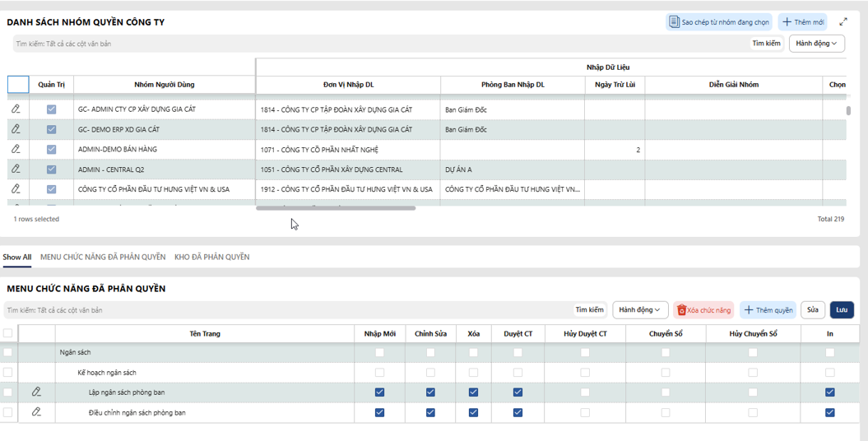Sort by Đơn Vị Nhập DL column header

pos(349,85)
